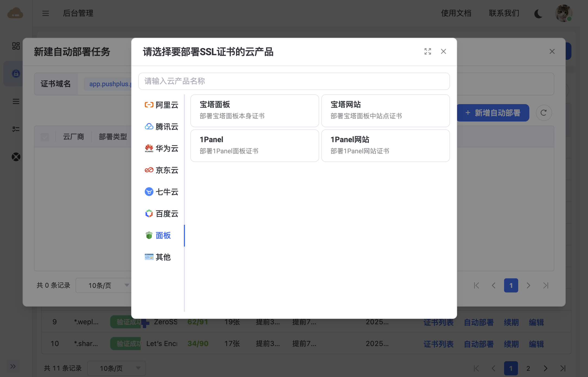Screen dimensions: 588x377
Task: Toggle the hamburger menu next to 后台管理
Action: click(46, 13)
